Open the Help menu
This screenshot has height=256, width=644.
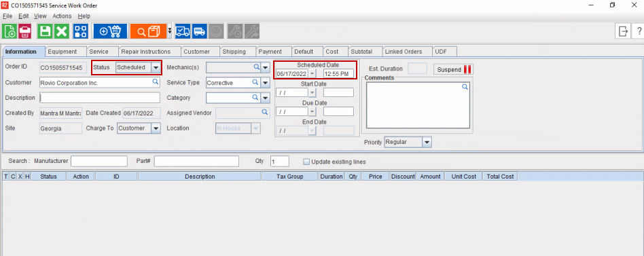click(84, 16)
